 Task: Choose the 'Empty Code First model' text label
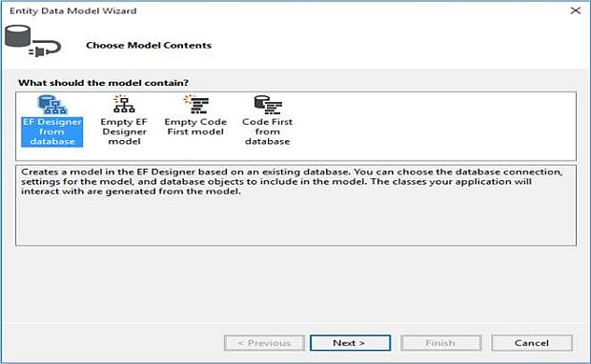point(195,127)
